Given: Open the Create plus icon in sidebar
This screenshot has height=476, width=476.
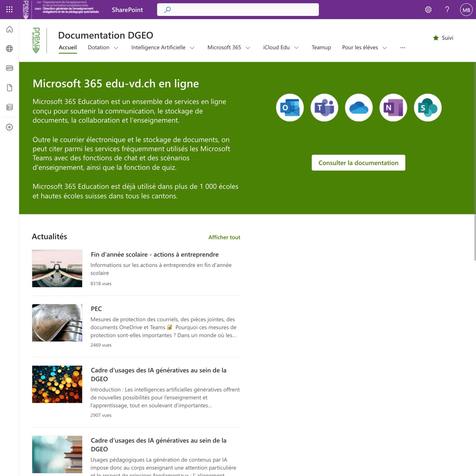Looking at the screenshot, I should [x=10, y=127].
